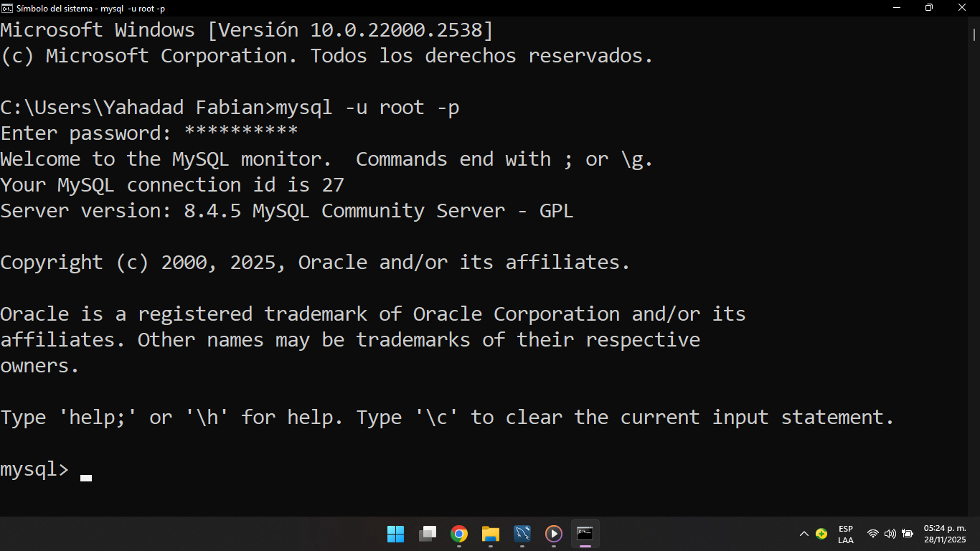Click the 'Enter password: **********' line

click(x=149, y=133)
